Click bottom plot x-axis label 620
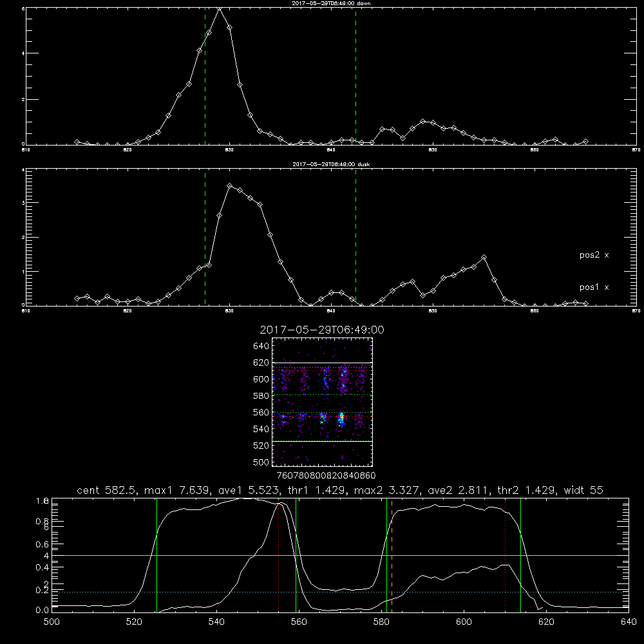The width and height of the screenshot is (644, 644). click(x=546, y=622)
